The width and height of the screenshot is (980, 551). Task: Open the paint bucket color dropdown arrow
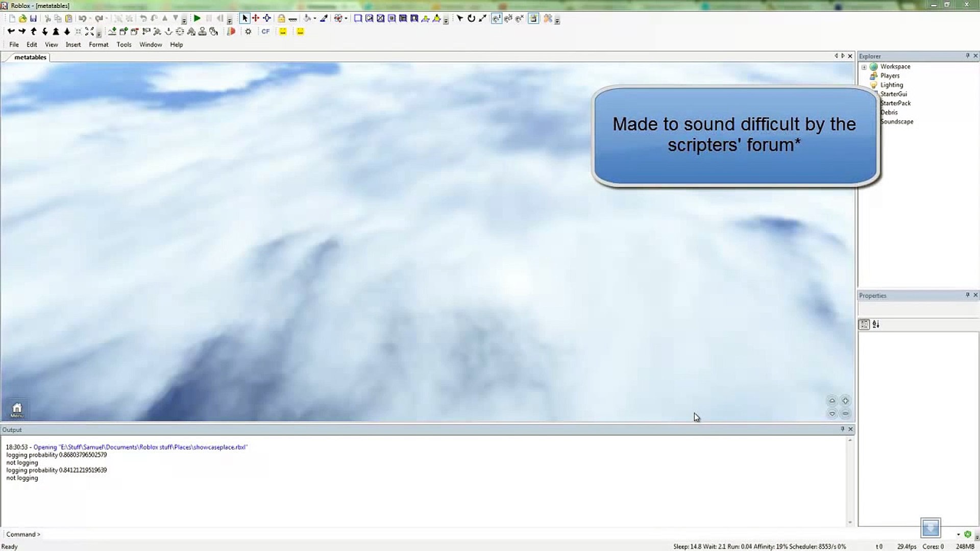(315, 18)
